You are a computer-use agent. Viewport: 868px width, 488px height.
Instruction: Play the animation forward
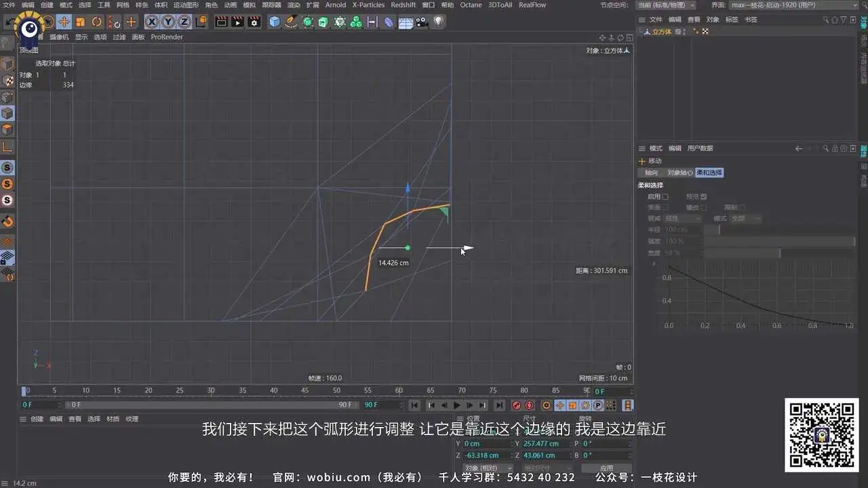coord(457,405)
